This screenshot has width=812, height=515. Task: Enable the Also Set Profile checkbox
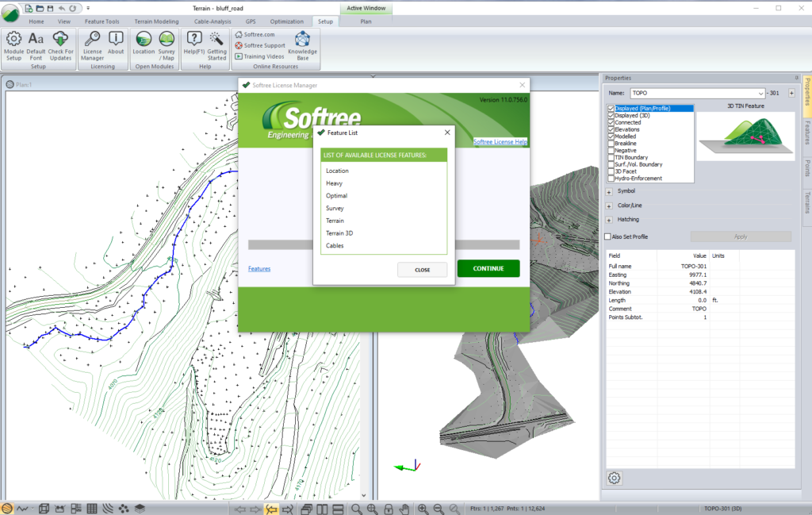[x=608, y=236]
